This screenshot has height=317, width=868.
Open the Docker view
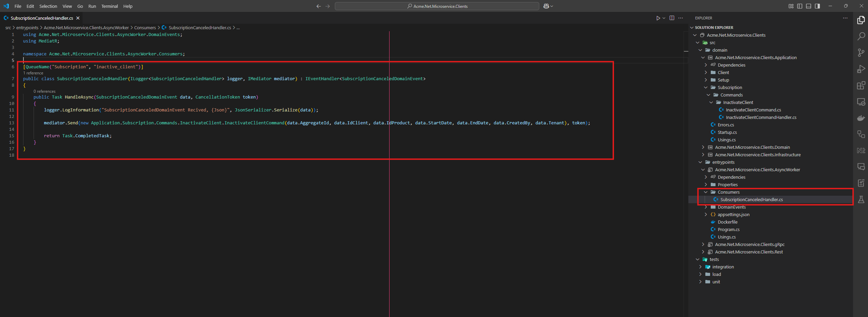(861, 118)
